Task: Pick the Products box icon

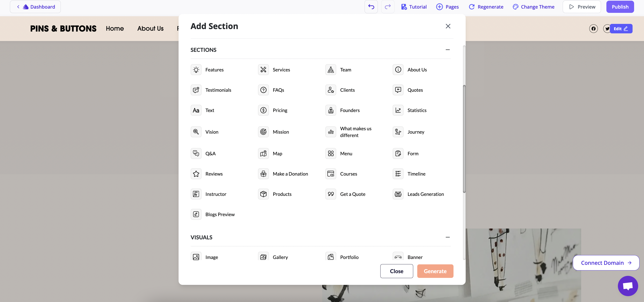Action: (263, 194)
